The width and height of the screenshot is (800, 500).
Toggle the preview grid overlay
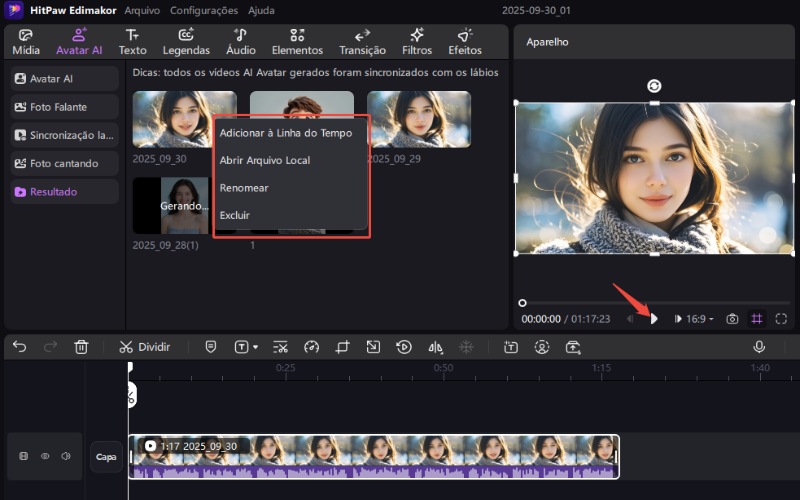[757, 319]
